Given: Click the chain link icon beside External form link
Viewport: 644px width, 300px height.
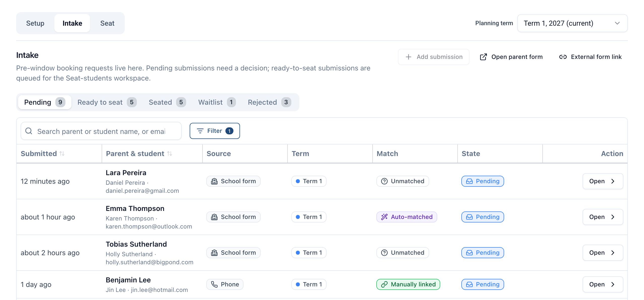Looking at the screenshot, I should 563,57.
